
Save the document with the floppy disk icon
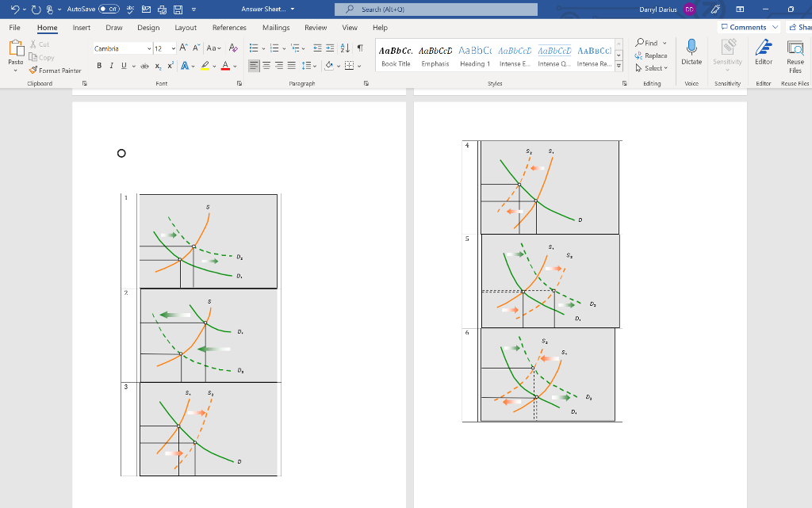coord(178,10)
